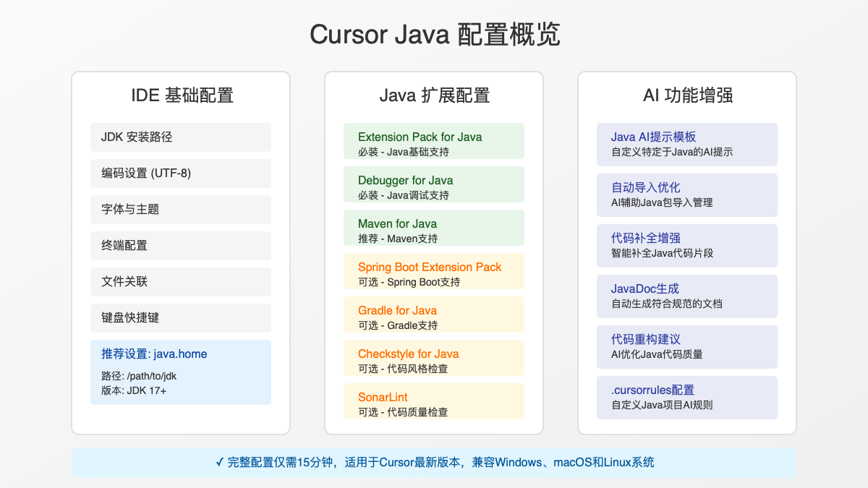Viewport: 868px width, 488px height.
Task: Open the 'Gradle for Java' card
Action: tap(434, 314)
